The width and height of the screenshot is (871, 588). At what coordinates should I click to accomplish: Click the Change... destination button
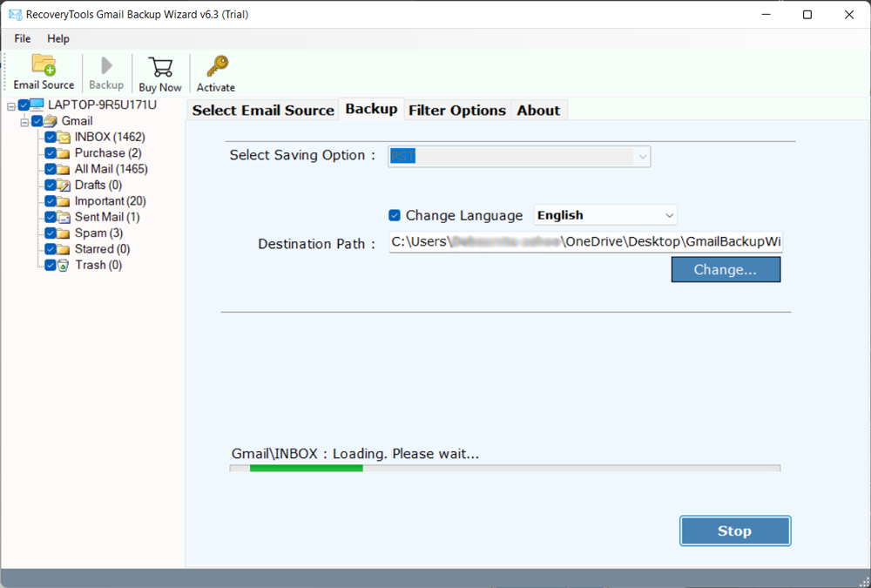coord(726,269)
